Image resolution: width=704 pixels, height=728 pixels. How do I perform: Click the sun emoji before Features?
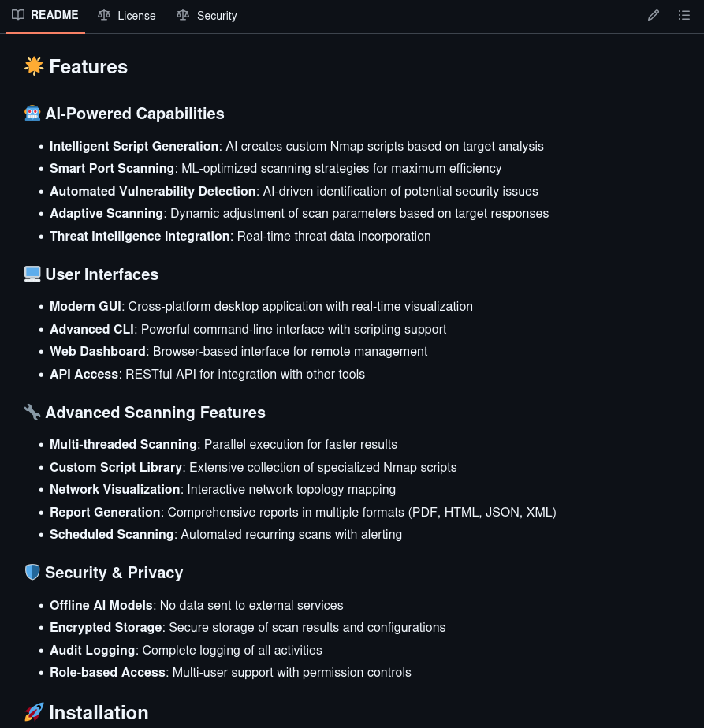34,67
